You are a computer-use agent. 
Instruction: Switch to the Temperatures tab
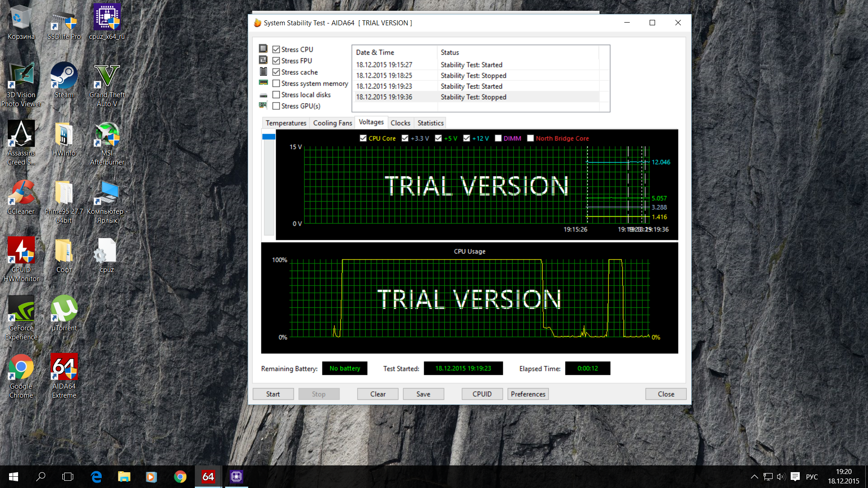click(286, 123)
